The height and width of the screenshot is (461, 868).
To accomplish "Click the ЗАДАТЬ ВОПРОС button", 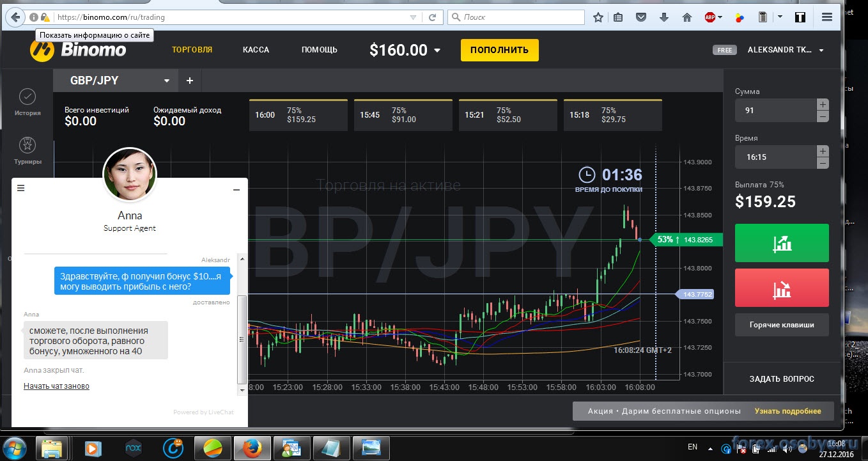I will [x=782, y=379].
